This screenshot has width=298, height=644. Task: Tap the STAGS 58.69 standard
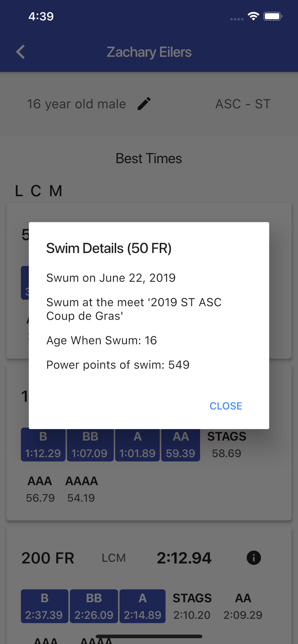click(227, 445)
